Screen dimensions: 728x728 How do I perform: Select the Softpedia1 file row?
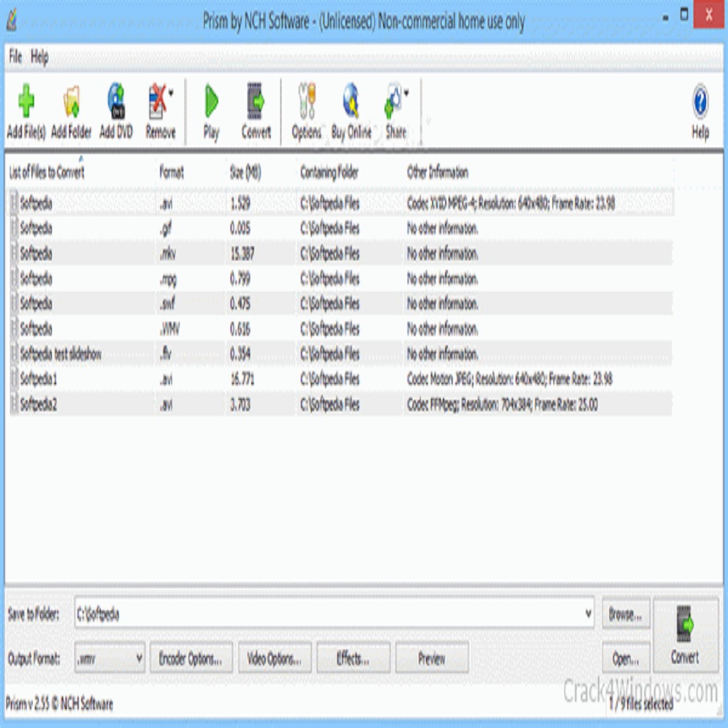pos(341,379)
